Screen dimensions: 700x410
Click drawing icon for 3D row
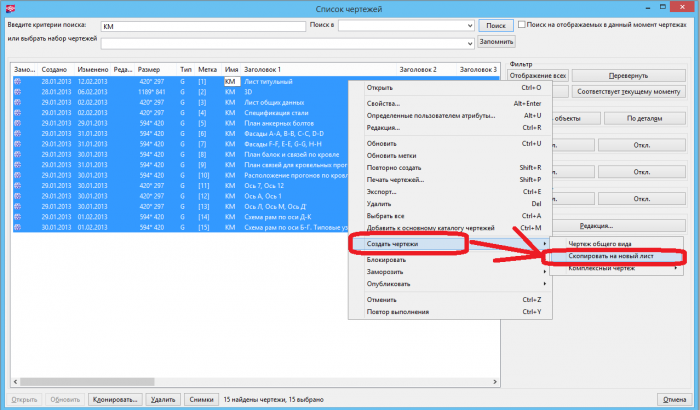17,92
